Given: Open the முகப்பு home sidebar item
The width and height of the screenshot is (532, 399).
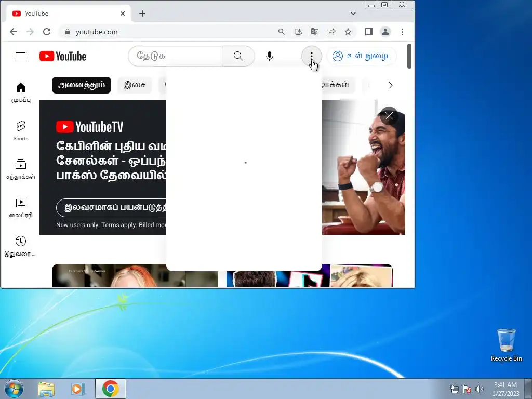Looking at the screenshot, I should coord(21,92).
